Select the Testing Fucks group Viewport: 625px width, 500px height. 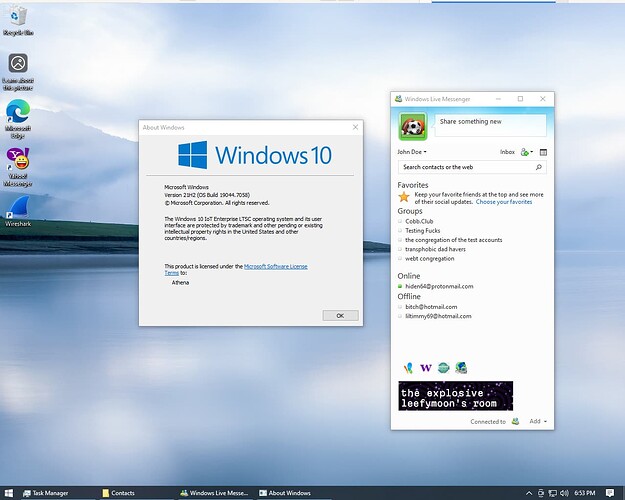tap(423, 230)
